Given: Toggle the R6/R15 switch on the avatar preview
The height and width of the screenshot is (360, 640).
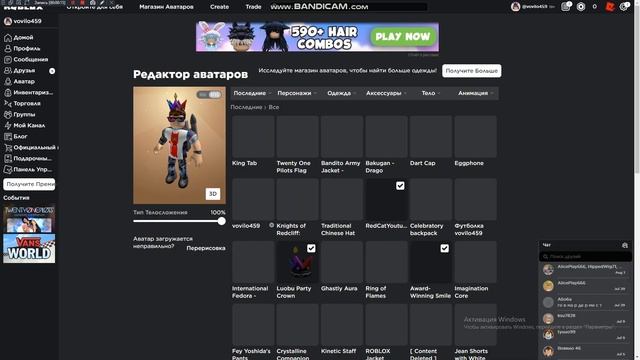Looking at the screenshot, I should (209, 95).
